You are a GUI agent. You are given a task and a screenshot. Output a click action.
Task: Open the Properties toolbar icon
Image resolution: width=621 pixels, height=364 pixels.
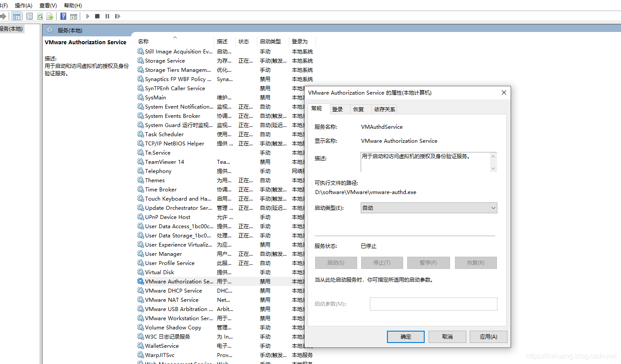[x=29, y=16]
